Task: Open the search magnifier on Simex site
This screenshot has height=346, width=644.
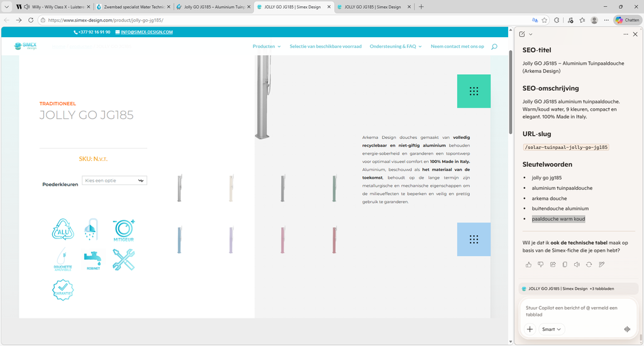Action: [x=494, y=47]
